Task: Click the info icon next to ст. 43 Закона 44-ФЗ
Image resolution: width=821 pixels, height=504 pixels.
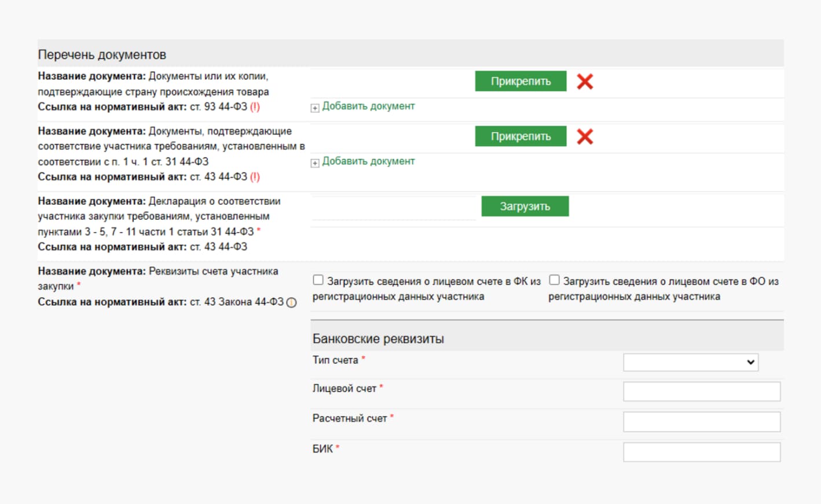Action: tap(292, 303)
